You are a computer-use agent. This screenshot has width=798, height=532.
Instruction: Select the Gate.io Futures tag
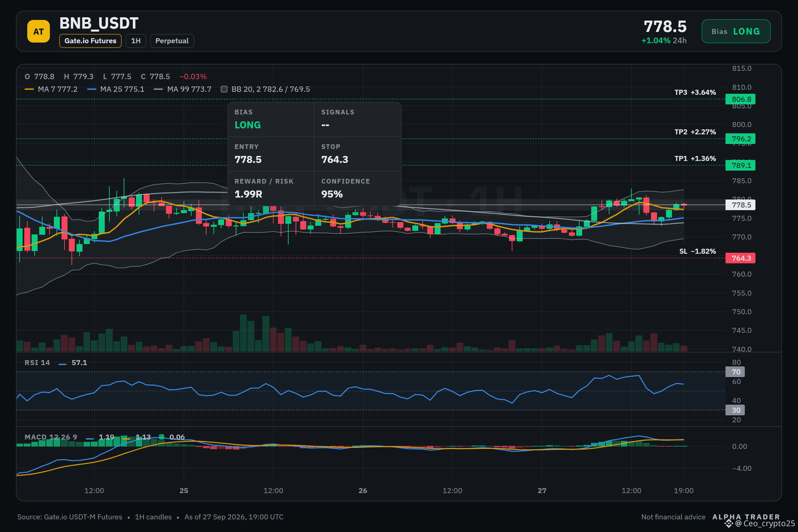(x=90, y=41)
